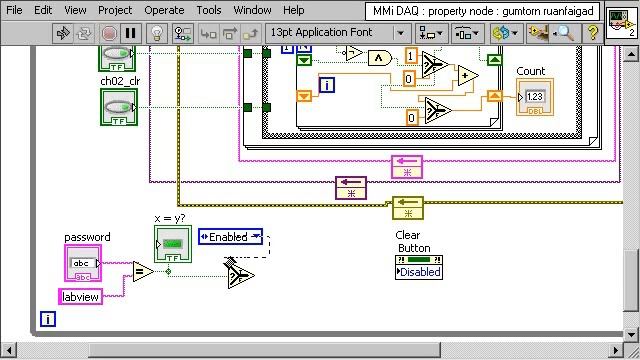Select the olive feedback node

pos(408,208)
